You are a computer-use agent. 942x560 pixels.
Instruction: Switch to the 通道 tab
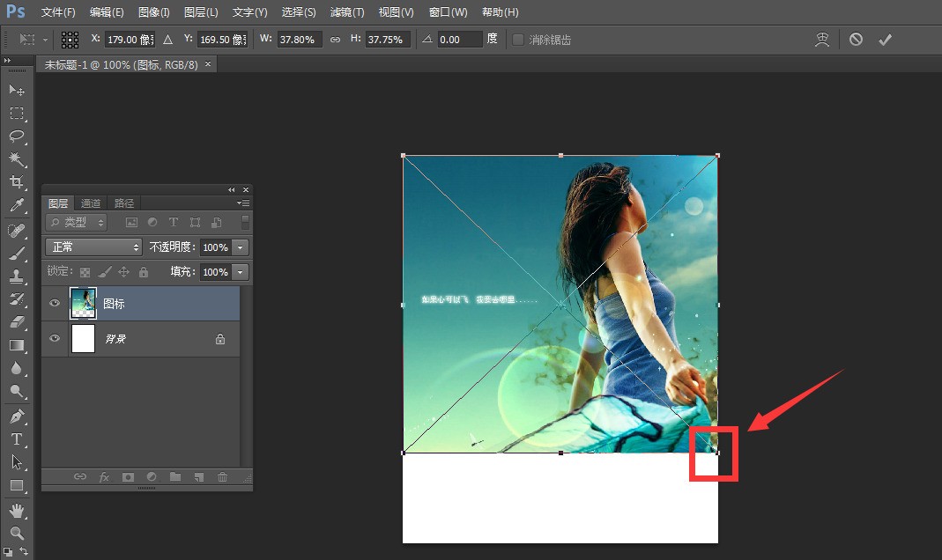coord(91,203)
